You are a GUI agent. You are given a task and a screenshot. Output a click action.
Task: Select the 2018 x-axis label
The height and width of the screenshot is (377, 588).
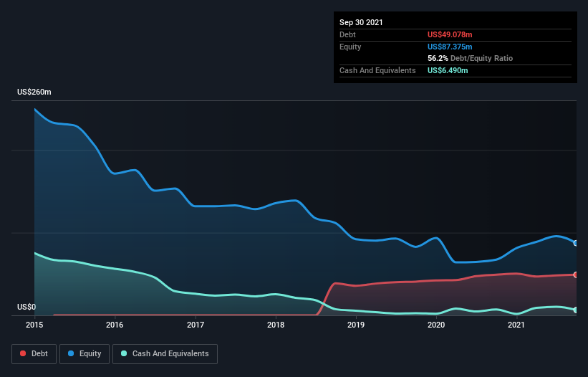point(276,325)
